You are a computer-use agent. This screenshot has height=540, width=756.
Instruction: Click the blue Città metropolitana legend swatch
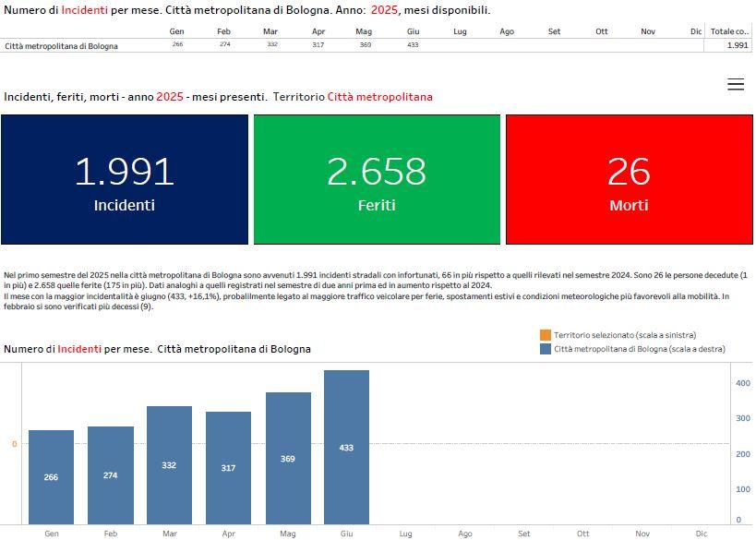coord(545,349)
